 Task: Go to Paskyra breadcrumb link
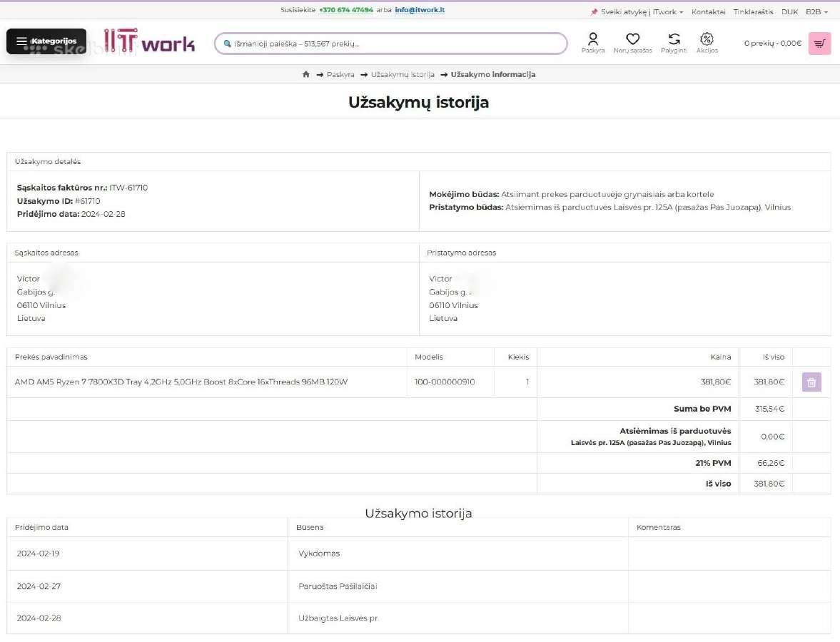coord(340,74)
